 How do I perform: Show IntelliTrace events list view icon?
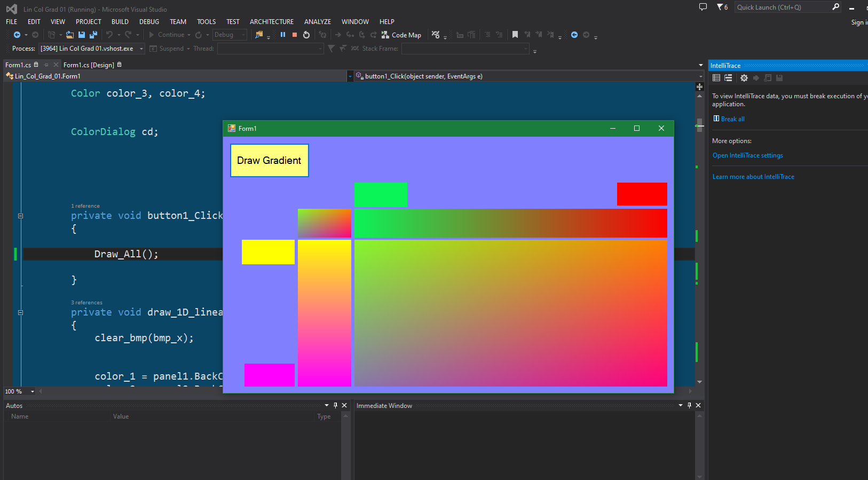click(x=716, y=78)
